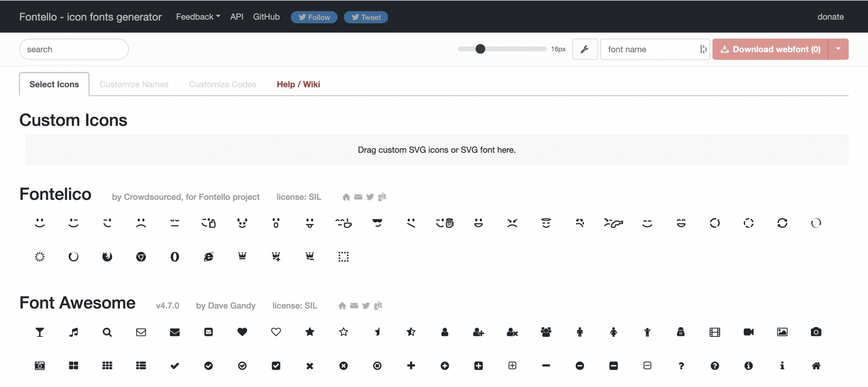868x387 pixels.
Task: Select the plain checkmark icon
Action: point(175,365)
